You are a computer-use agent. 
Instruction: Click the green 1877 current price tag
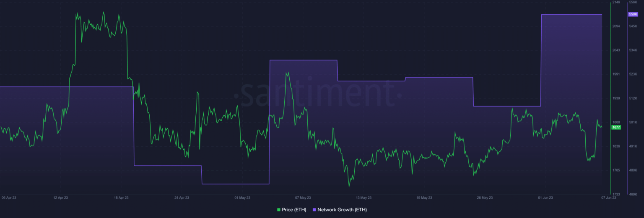click(x=616, y=127)
